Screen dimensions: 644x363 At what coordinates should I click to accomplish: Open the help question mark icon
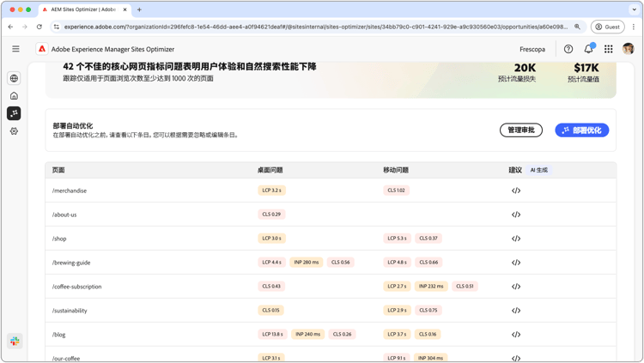[x=568, y=49]
